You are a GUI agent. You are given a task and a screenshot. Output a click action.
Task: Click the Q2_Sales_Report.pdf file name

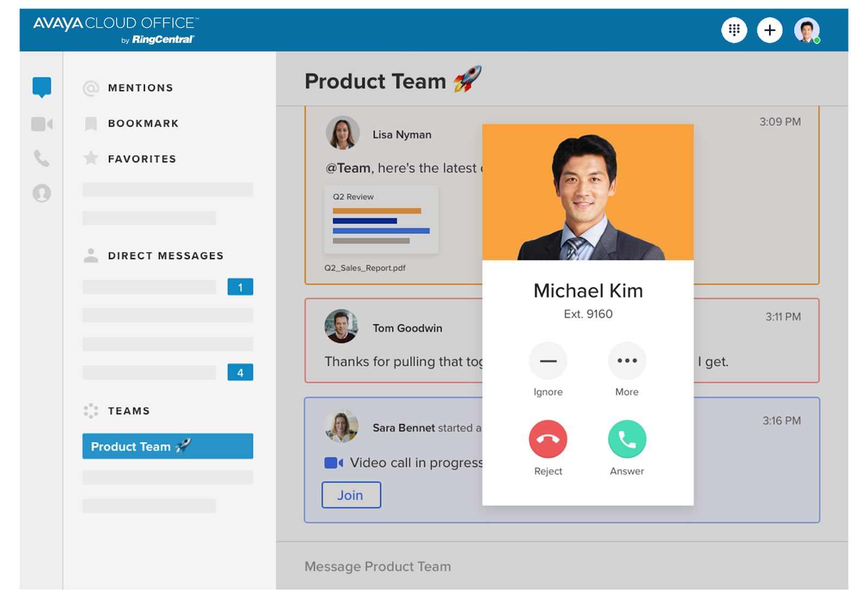click(x=365, y=268)
